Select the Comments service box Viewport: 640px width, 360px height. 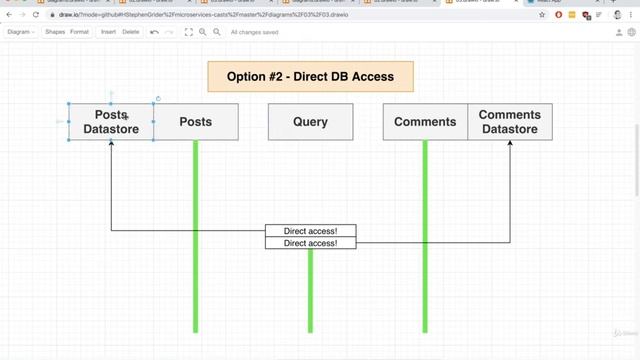pyautogui.click(x=425, y=122)
